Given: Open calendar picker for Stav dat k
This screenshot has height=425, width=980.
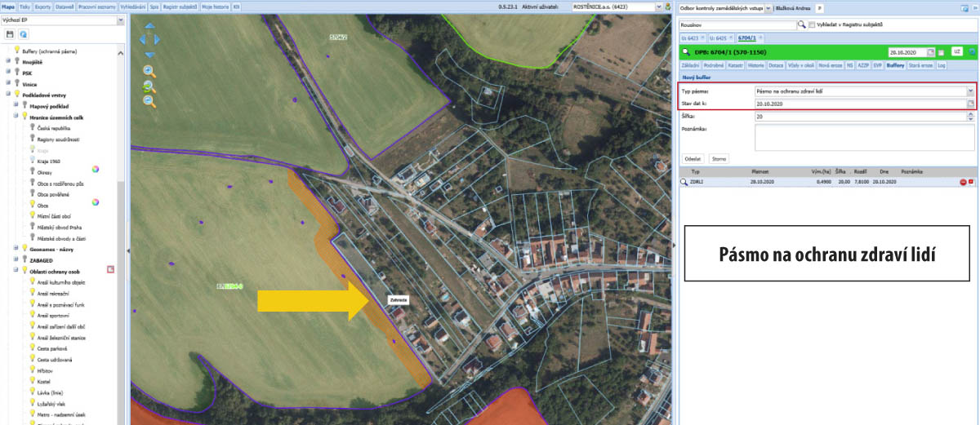Looking at the screenshot, I should (x=970, y=104).
